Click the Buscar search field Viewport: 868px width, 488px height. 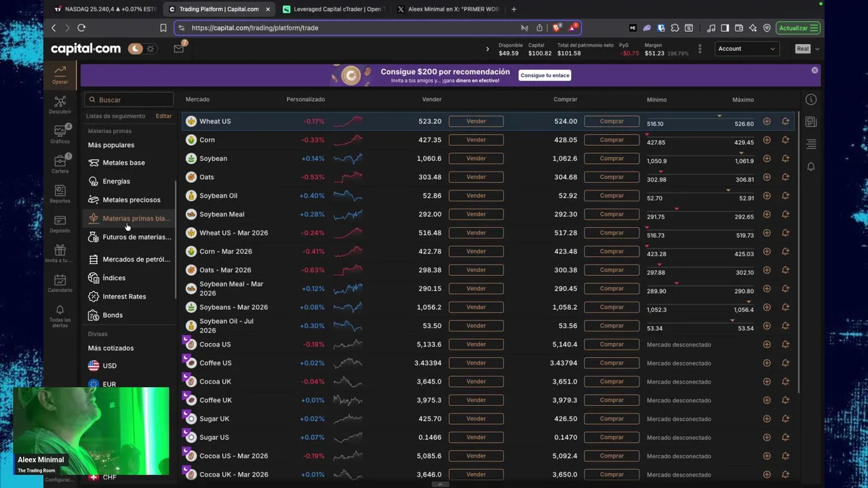pos(129,100)
